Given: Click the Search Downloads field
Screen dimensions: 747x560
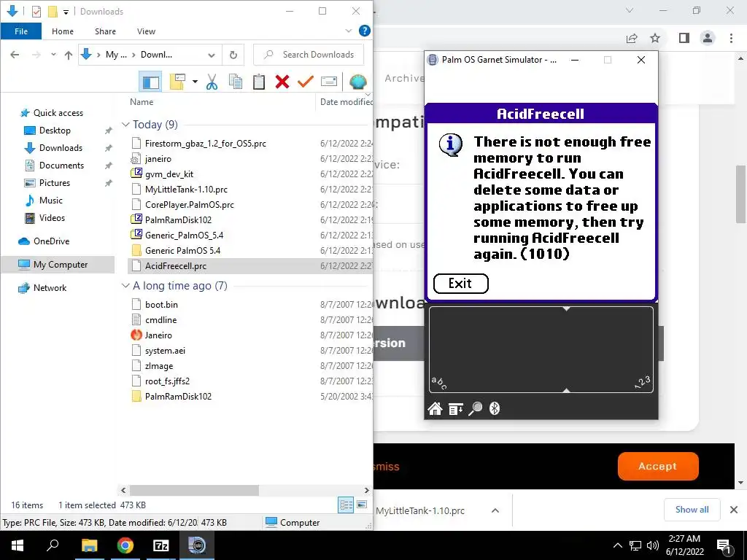Looking at the screenshot, I should (x=309, y=55).
